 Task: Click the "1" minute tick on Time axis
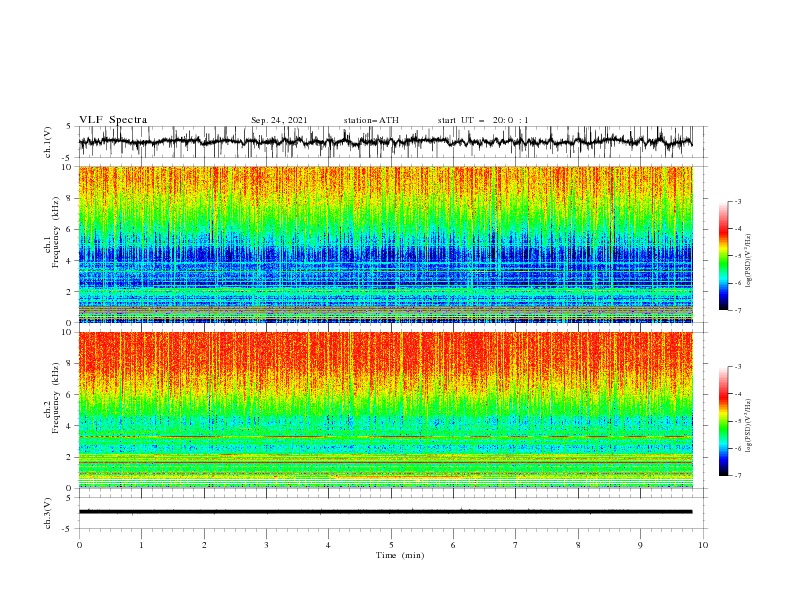coord(141,545)
